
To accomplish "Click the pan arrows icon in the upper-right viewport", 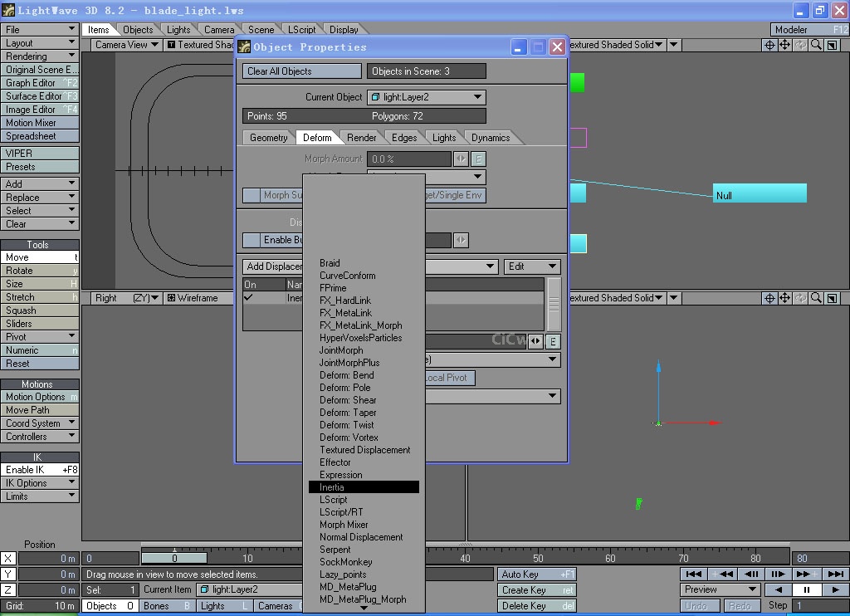I will click(785, 45).
